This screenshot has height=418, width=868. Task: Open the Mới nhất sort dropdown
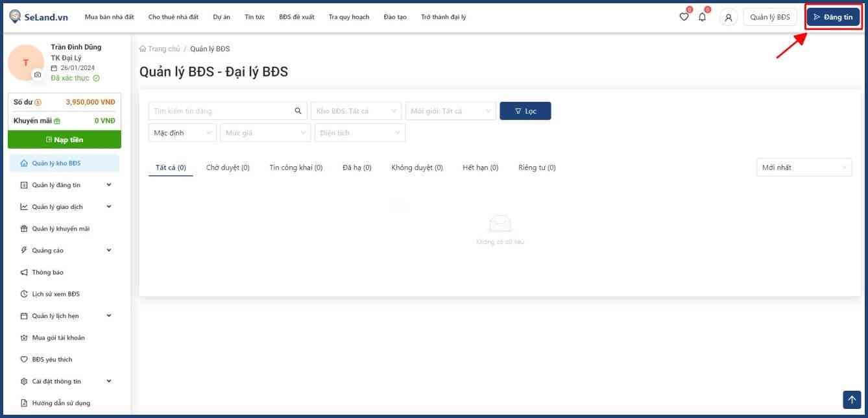pyautogui.click(x=804, y=167)
